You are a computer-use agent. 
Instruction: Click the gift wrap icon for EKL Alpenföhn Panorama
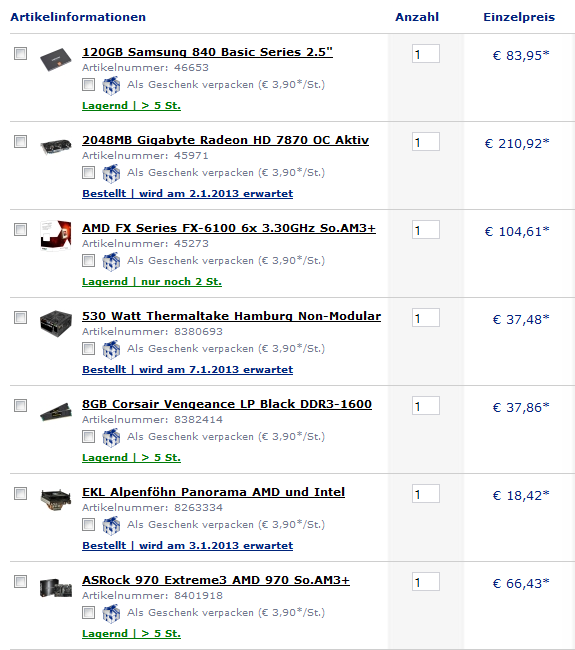pyautogui.click(x=111, y=525)
